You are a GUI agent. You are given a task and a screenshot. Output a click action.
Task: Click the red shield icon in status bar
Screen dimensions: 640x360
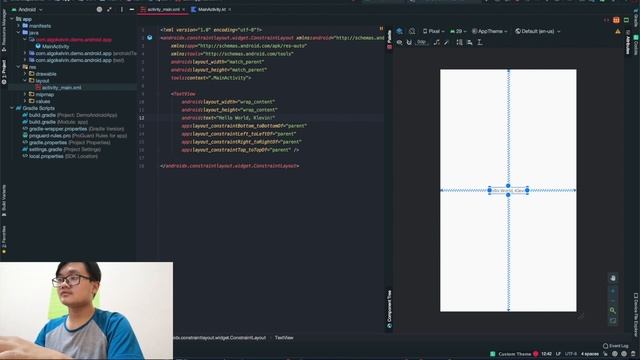(x=536, y=354)
